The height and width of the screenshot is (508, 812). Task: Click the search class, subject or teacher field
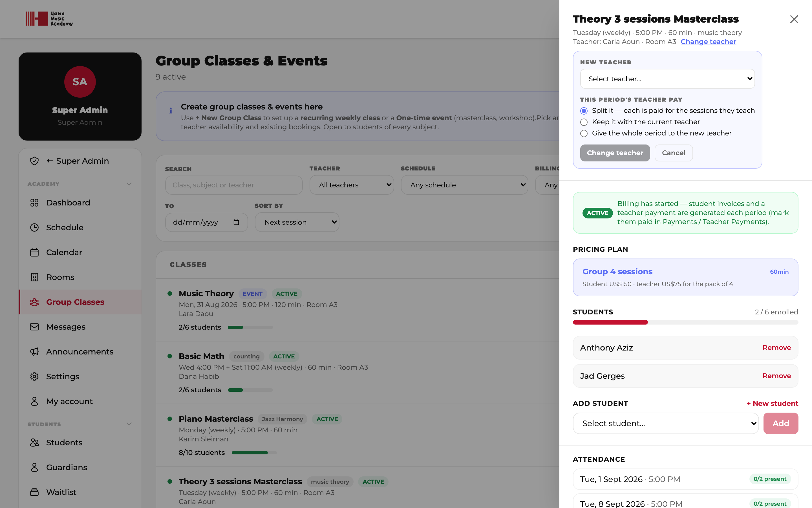(x=233, y=185)
